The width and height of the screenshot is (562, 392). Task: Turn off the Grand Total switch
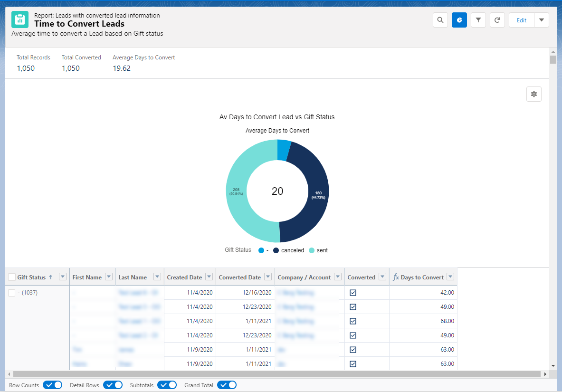tap(227, 385)
